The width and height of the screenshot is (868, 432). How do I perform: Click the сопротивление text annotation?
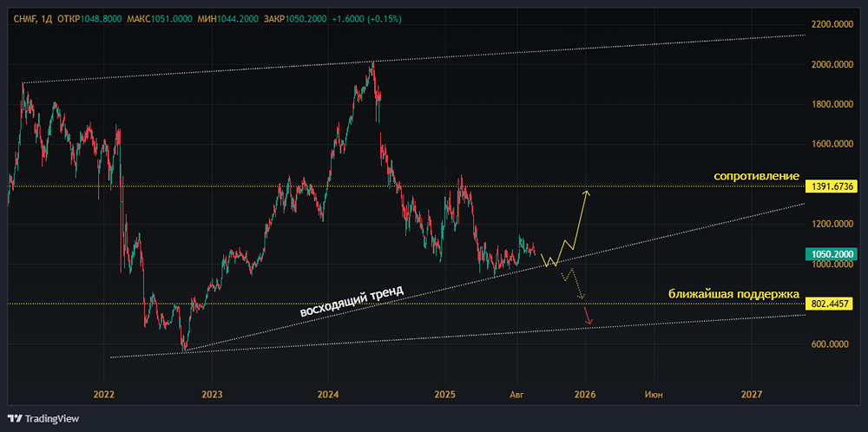[x=757, y=176]
